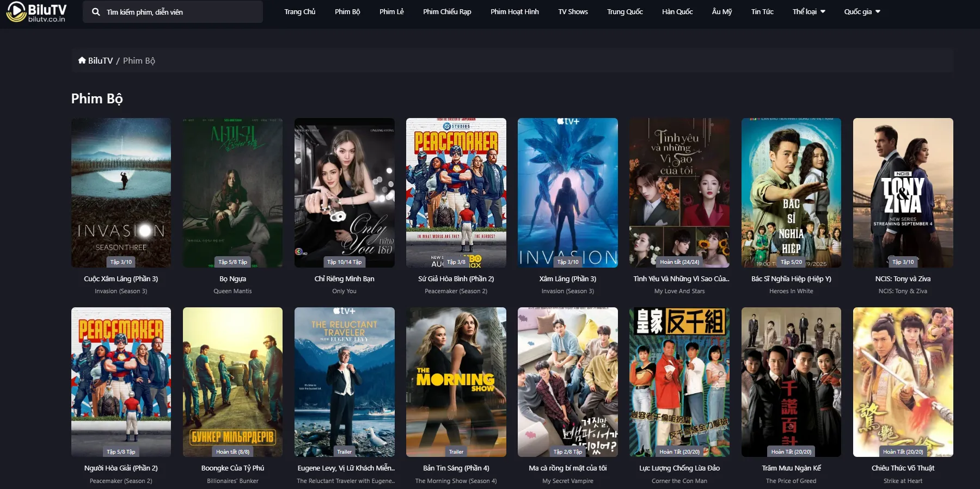Click Trailer badge on Reluctant Traveler
Screen dimensions: 980x489
coord(344,451)
